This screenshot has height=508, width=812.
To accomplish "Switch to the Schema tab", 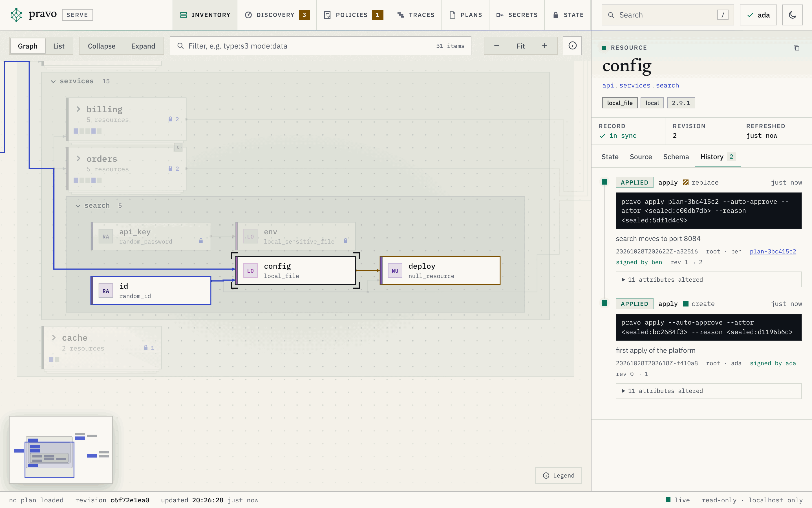I will pyautogui.click(x=676, y=157).
